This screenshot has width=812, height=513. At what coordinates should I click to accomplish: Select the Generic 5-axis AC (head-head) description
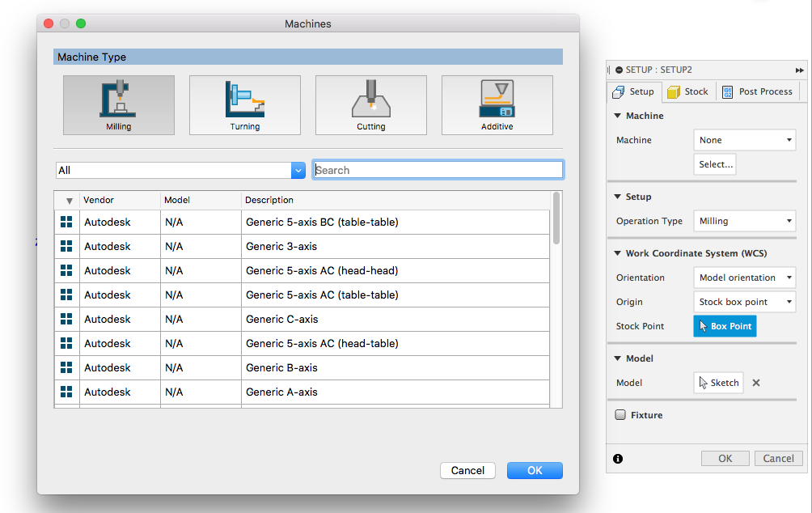click(x=322, y=270)
